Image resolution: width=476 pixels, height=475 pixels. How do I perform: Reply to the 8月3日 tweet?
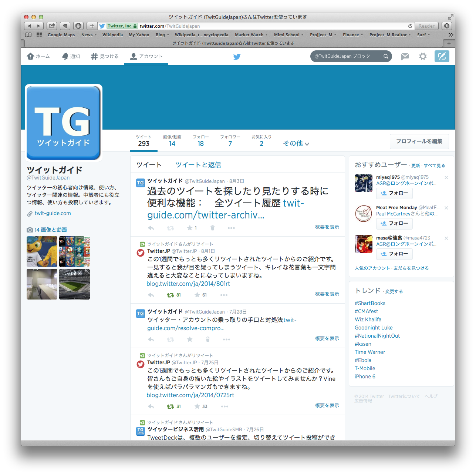click(x=151, y=228)
